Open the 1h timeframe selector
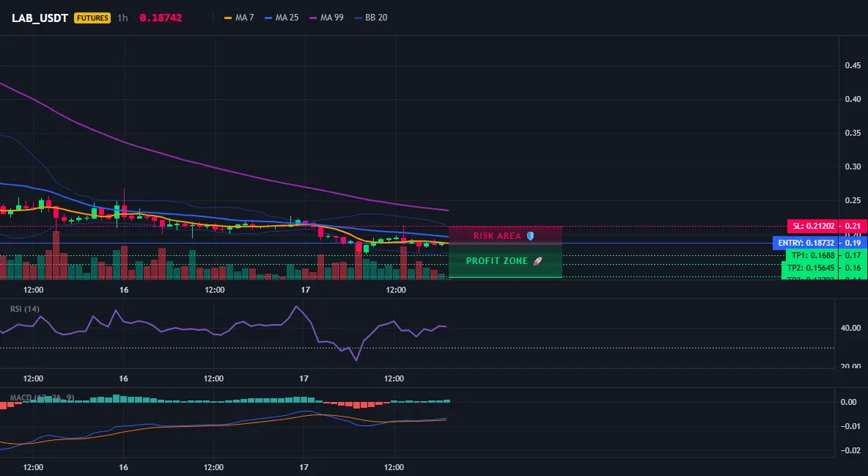Image resolution: width=868 pixels, height=476 pixels. coord(122,18)
